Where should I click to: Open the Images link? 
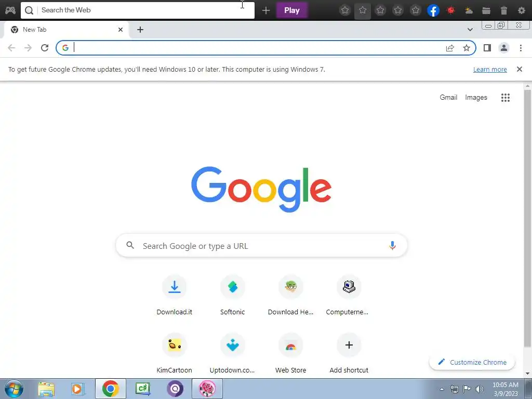(476, 97)
